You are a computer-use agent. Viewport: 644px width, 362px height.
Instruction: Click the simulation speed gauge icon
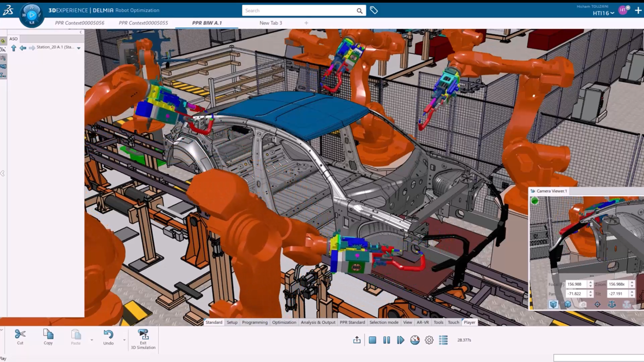click(x=414, y=340)
